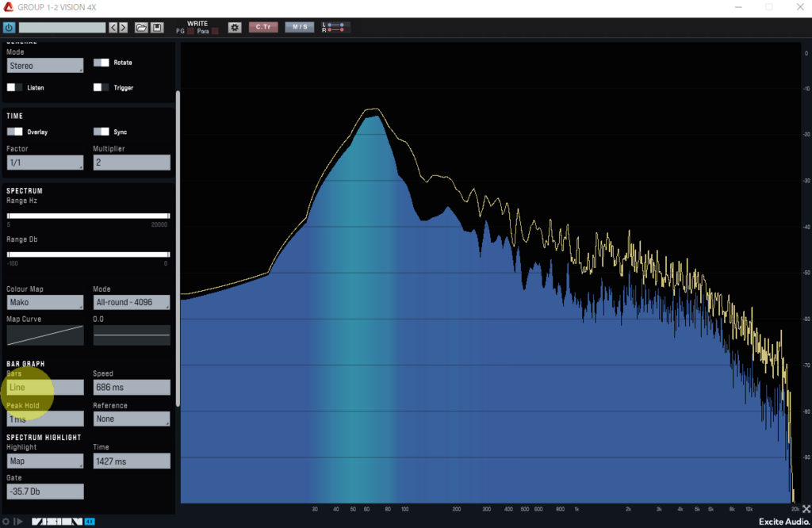Click the WRITE label in toolbar

(197, 24)
